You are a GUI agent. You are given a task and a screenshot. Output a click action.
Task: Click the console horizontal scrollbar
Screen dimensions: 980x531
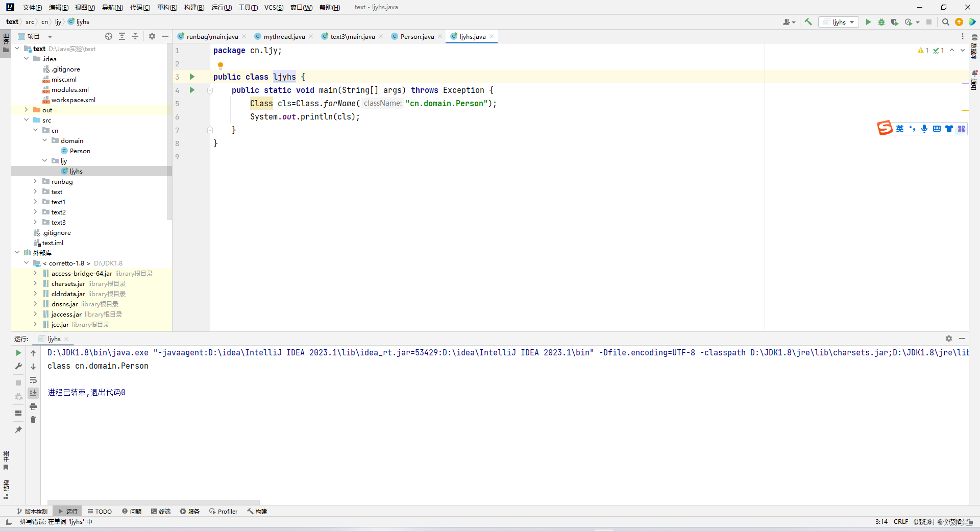point(153,502)
